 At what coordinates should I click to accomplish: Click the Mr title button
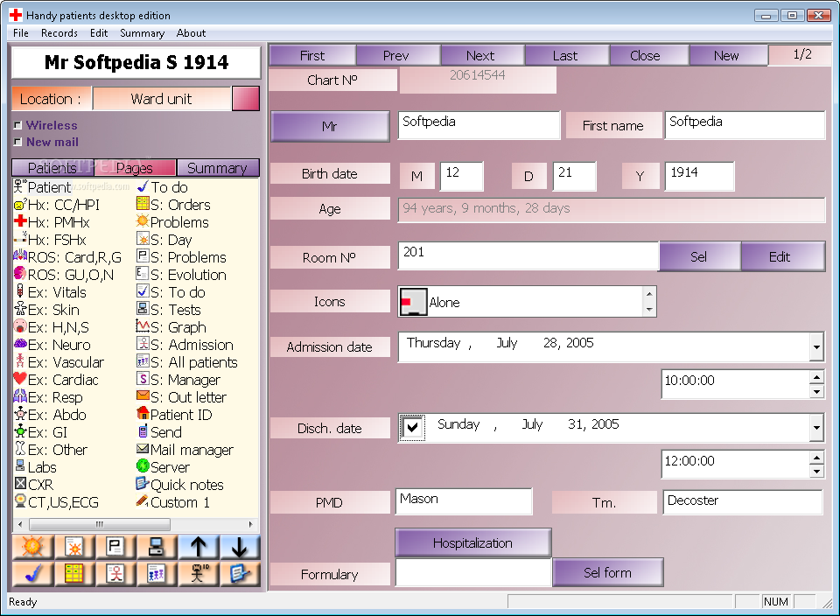330,126
